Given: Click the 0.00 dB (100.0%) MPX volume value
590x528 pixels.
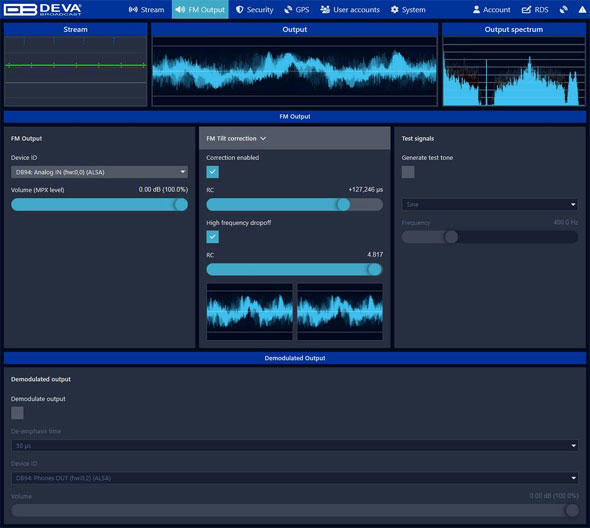Looking at the screenshot, I should coord(163,190).
